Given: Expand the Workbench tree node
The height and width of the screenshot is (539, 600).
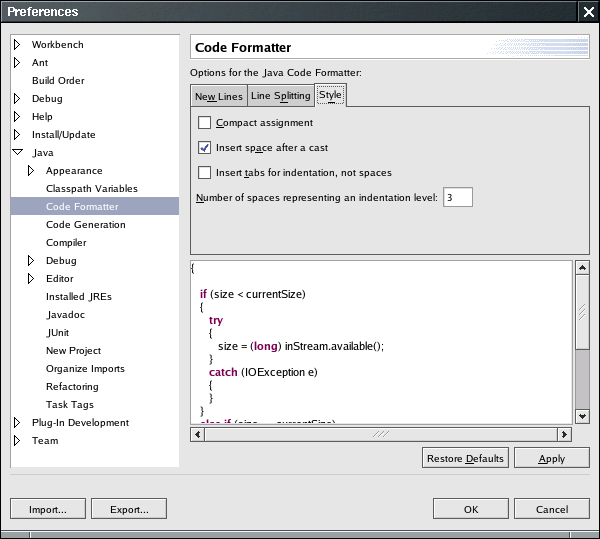Looking at the screenshot, I should 17,44.
